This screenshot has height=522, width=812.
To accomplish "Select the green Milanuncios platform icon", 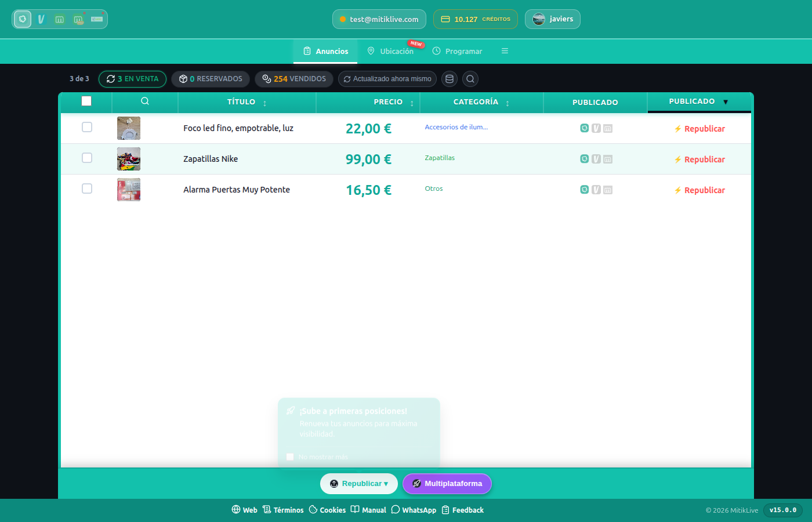I will point(59,19).
